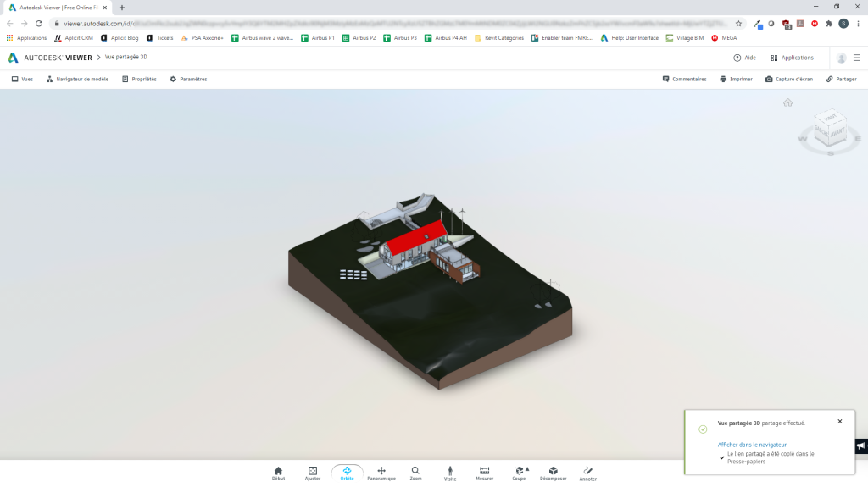Open Navigateur de modèle panel

[77, 79]
